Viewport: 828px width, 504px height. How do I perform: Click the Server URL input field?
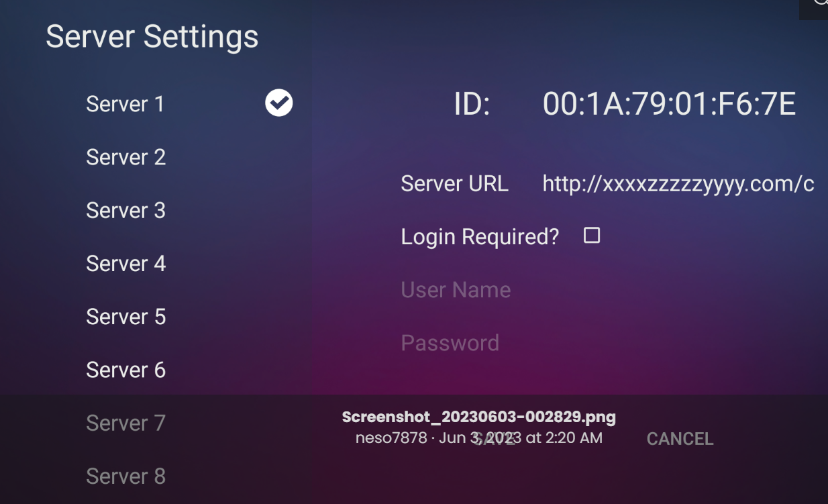coord(678,184)
